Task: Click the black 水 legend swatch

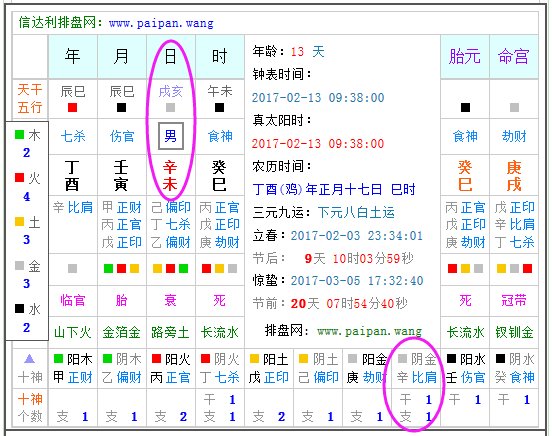Action: pyautogui.click(x=19, y=309)
